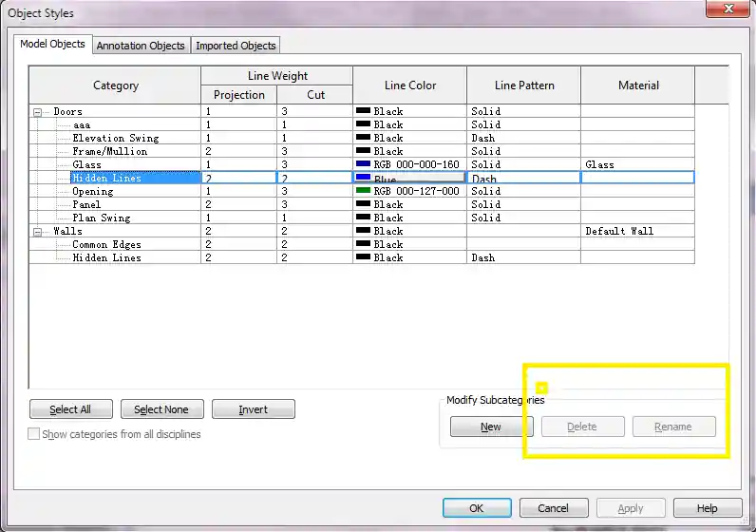Cancel the Object Styles dialog
The width and height of the screenshot is (756, 532).
coord(554,508)
